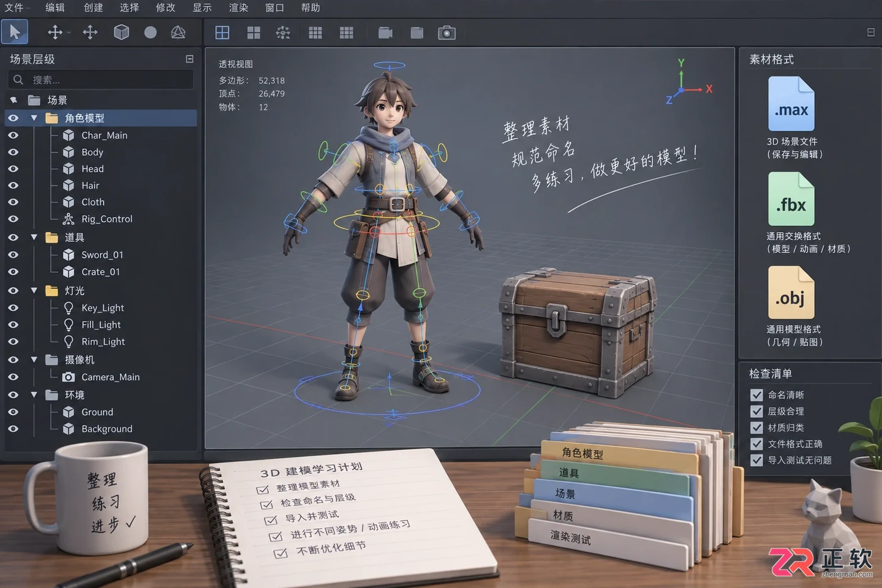Collapse the right toolbar panel button
The height and width of the screenshot is (588, 882).
tap(870, 32)
